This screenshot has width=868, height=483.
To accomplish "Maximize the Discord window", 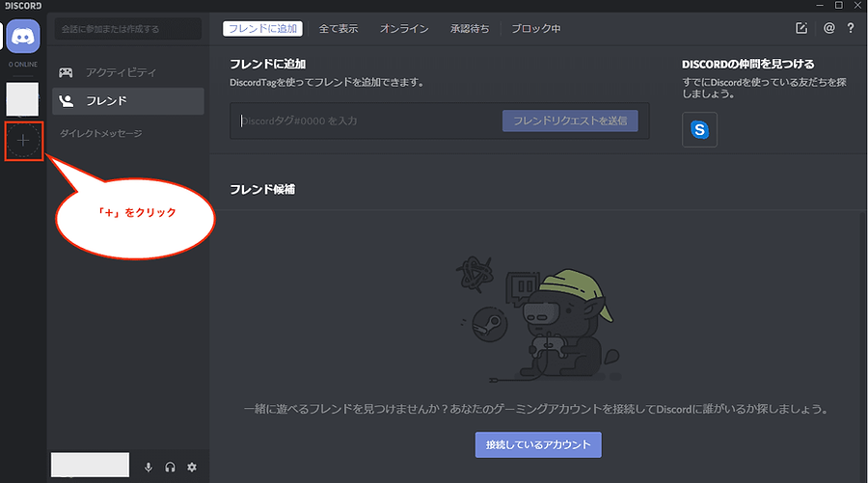I will (x=839, y=5).
